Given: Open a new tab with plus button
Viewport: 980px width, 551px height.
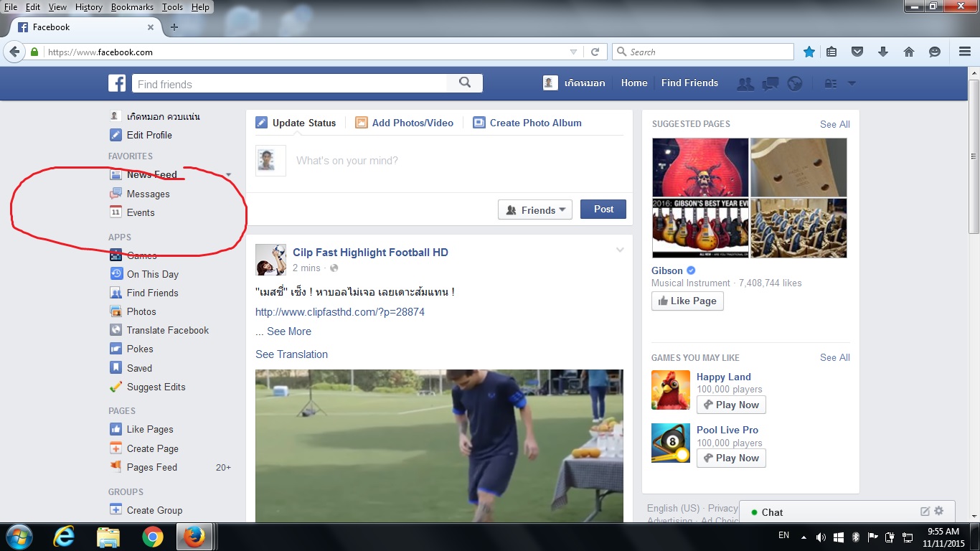Looking at the screenshot, I should pyautogui.click(x=174, y=27).
